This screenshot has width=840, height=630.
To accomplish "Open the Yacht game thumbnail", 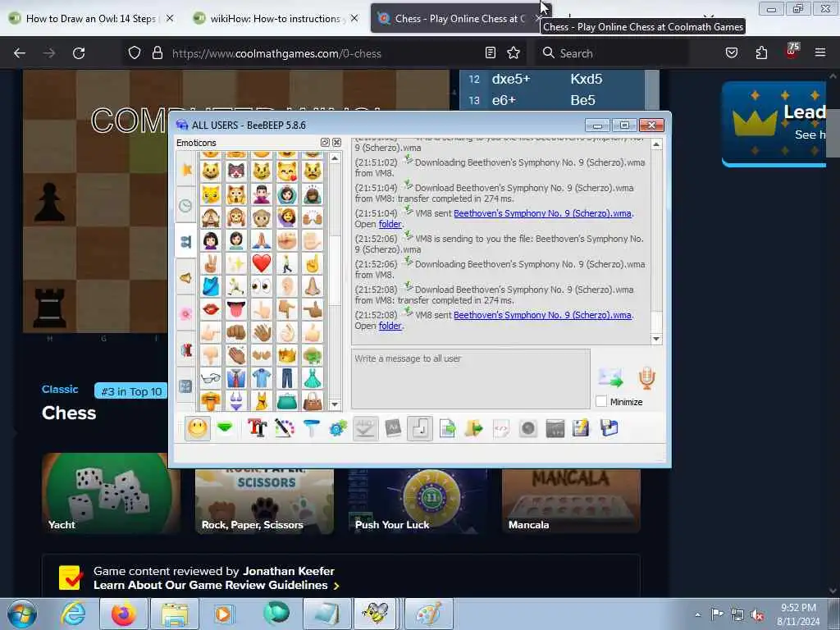I will (111, 493).
